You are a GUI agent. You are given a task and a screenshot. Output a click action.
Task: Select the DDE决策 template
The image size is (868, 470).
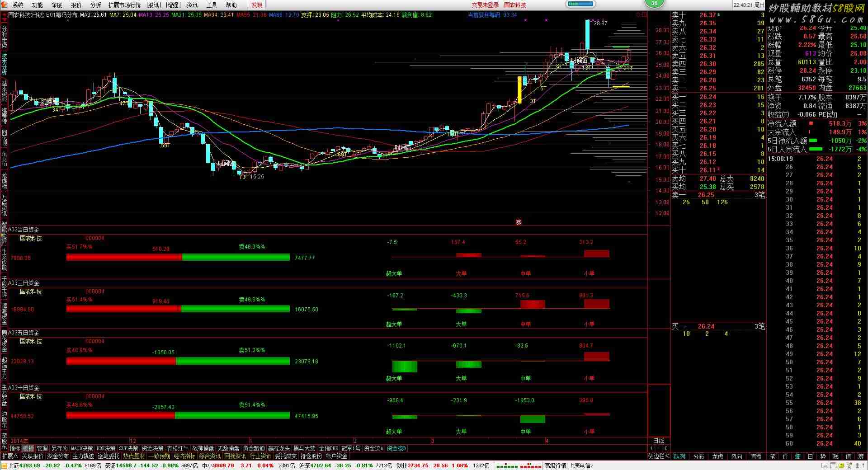coord(106,449)
